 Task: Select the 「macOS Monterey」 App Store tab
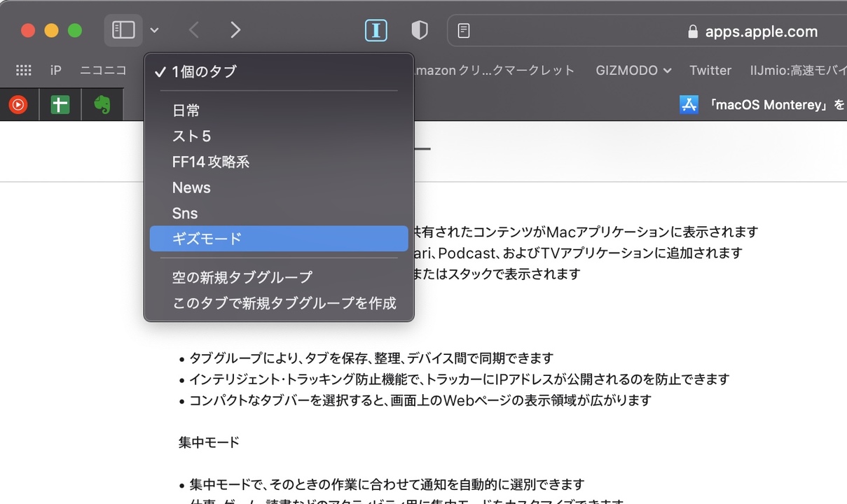tap(763, 105)
